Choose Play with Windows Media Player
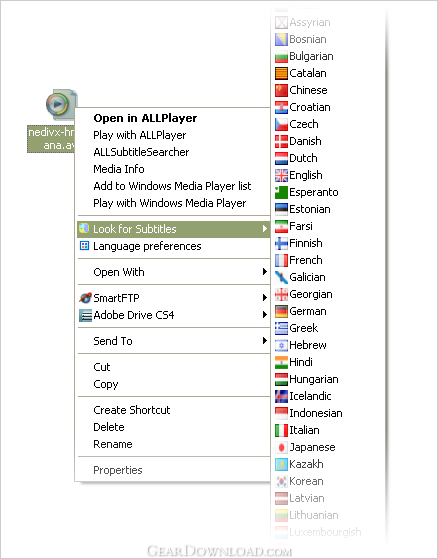Viewport: 438px width, 559px height. click(170, 203)
